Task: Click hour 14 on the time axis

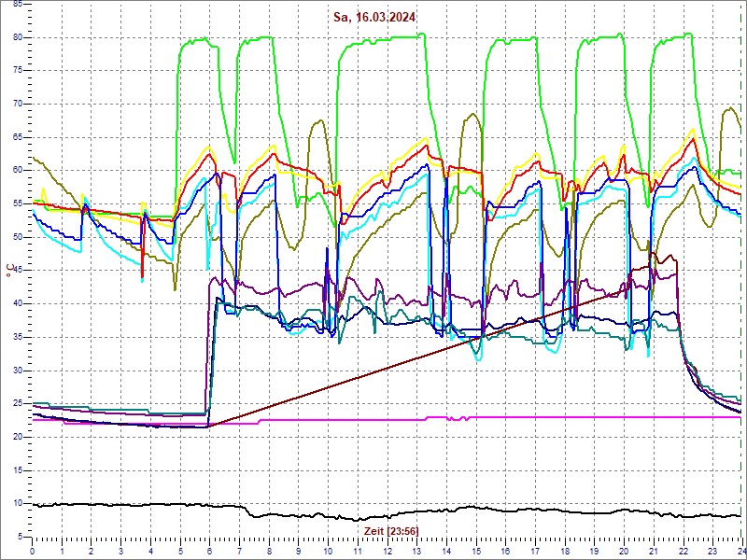Action: click(446, 551)
